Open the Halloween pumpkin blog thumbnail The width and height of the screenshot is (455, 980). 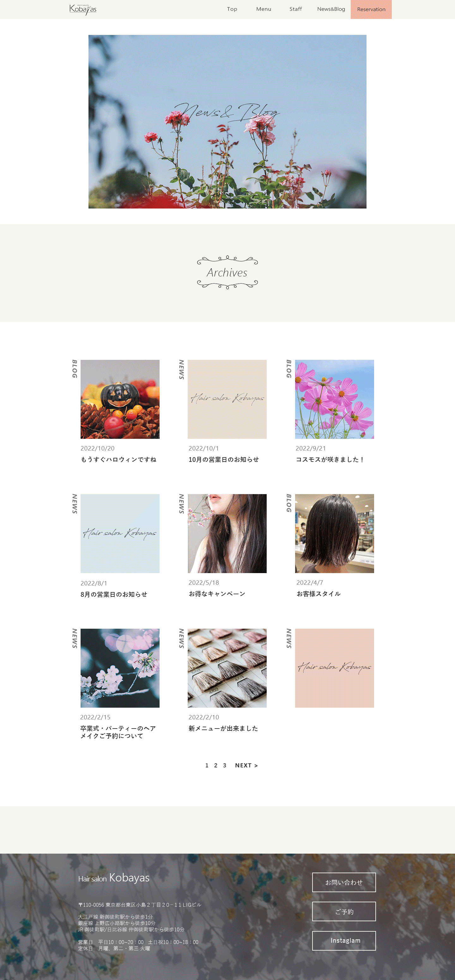point(120,399)
